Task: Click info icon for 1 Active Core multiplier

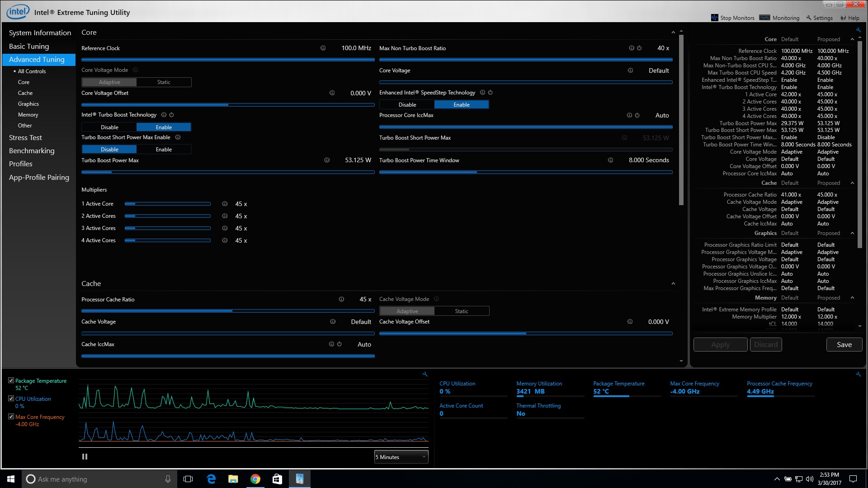Action: [x=225, y=204]
